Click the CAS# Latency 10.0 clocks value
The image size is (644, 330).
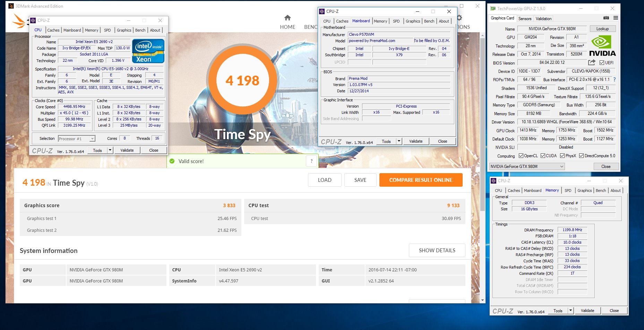pyautogui.click(x=572, y=242)
